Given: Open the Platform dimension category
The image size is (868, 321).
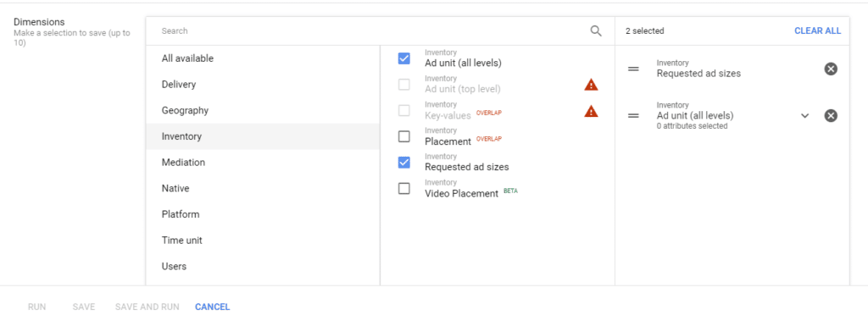Looking at the screenshot, I should [x=263, y=214].
